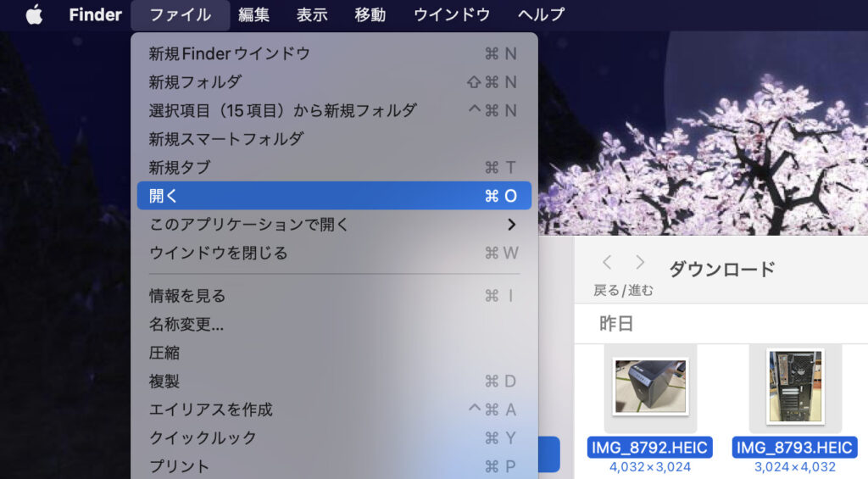Click the 4,032×3,024 dimensions text
Viewport: 868px width, 479px height.
pyautogui.click(x=650, y=467)
